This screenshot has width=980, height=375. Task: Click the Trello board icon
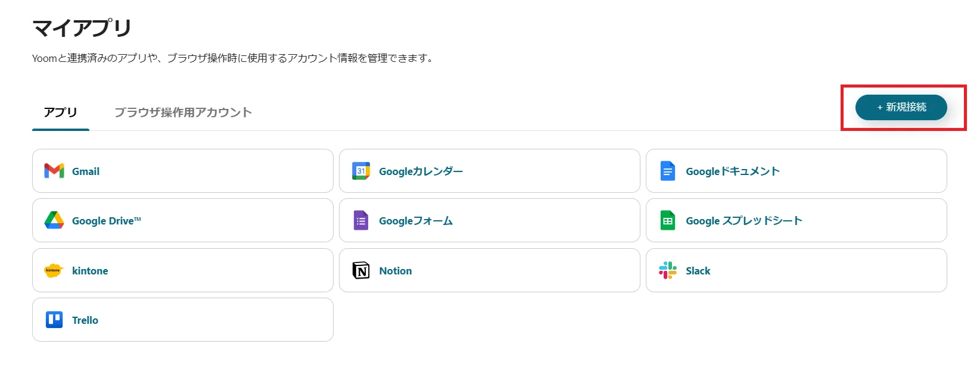[x=54, y=320]
